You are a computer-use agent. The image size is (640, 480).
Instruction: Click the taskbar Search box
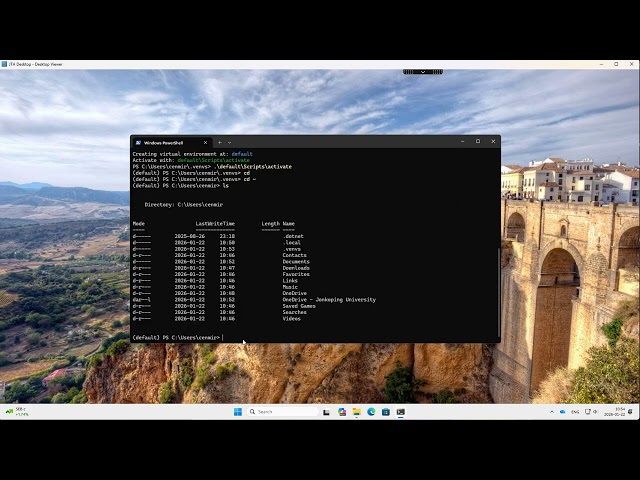tap(282, 412)
